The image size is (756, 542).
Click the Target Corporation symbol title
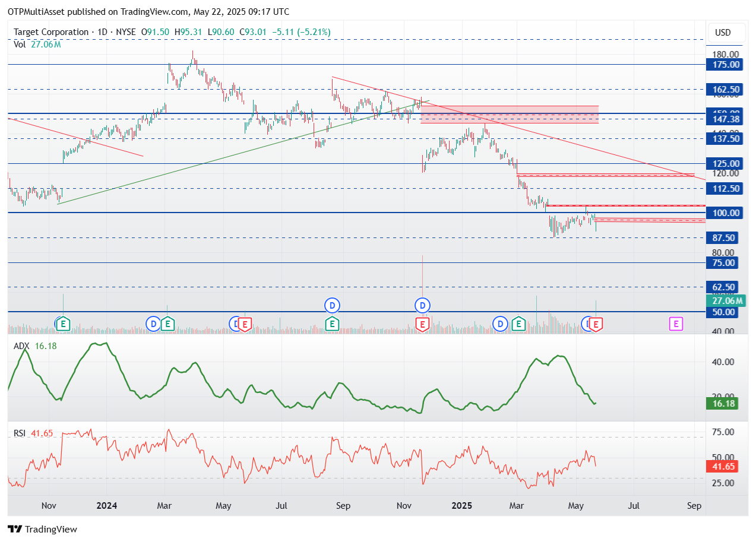point(50,32)
